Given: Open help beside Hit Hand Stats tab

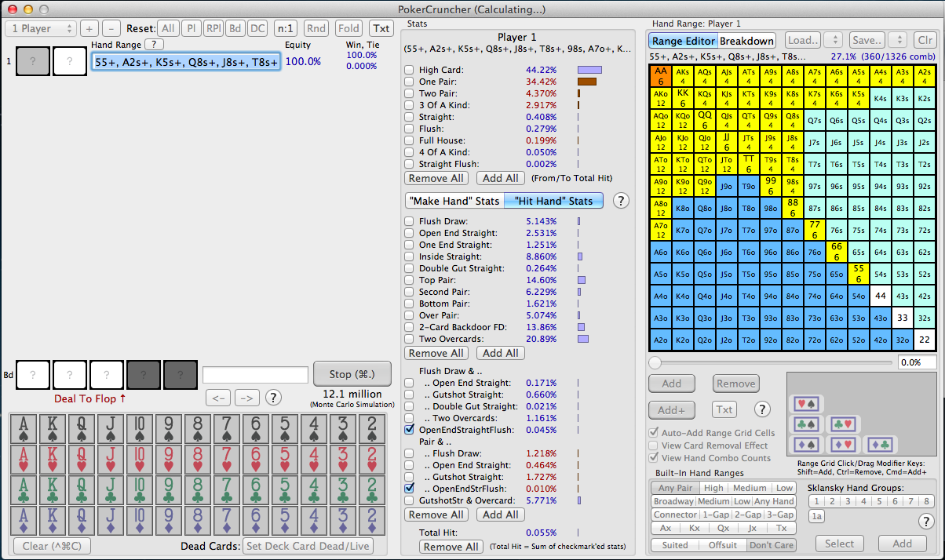Looking at the screenshot, I should [621, 201].
